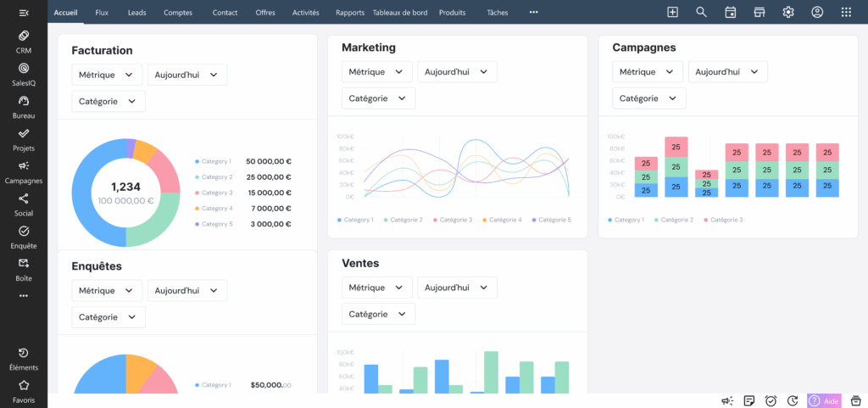The image size is (868, 408).
Task: Toggle Catégorie 3 legend in Marketing chart
Action: [453, 220]
